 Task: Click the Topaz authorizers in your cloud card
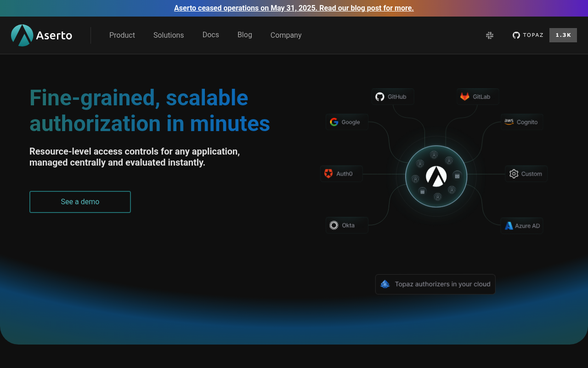coord(435,284)
